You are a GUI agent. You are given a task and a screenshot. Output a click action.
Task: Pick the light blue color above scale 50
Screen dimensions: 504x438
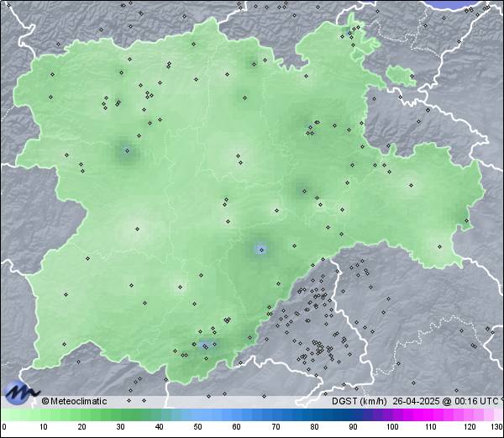tap(197, 414)
